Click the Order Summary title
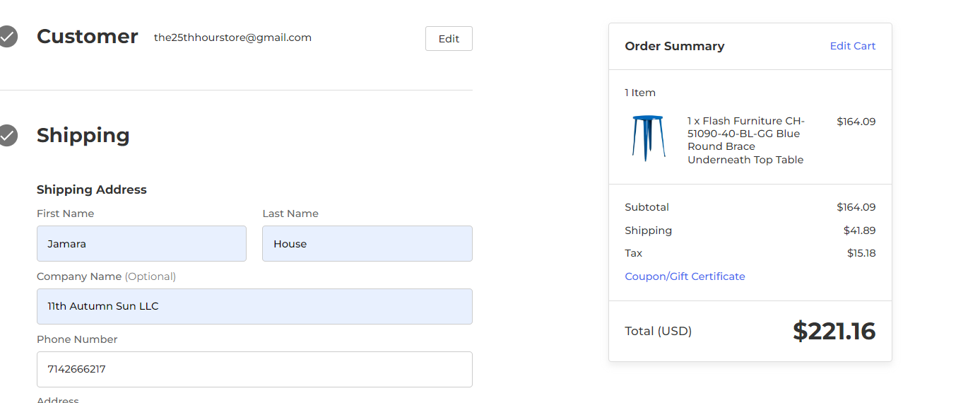Image resolution: width=980 pixels, height=403 pixels. pyautogui.click(x=675, y=46)
